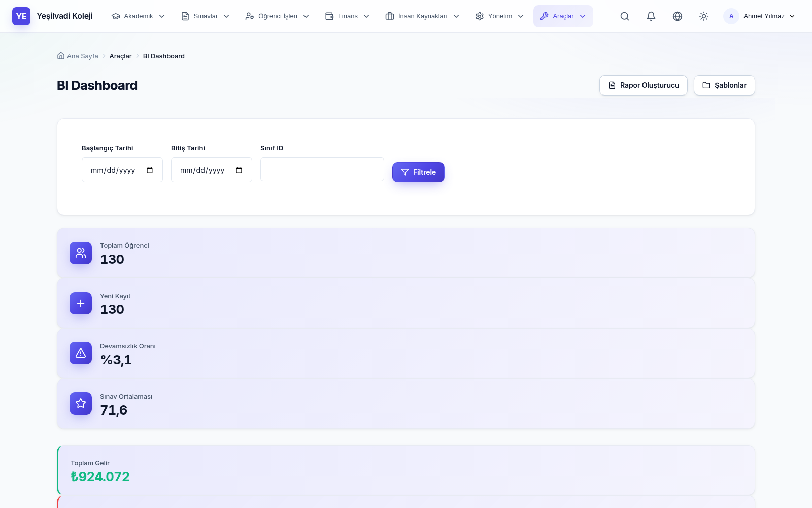Click the Sınav Ortalaması value 71,6
Viewport: 812px width, 508px height.
click(114, 410)
